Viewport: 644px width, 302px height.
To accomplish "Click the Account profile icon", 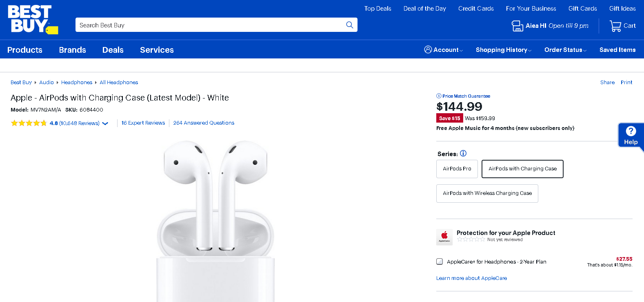I will coord(428,49).
